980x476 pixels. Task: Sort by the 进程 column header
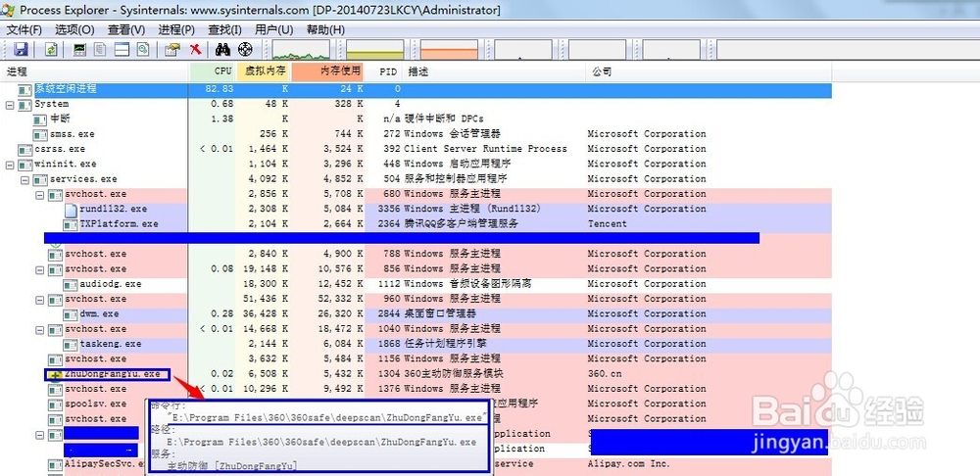click(95, 71)
